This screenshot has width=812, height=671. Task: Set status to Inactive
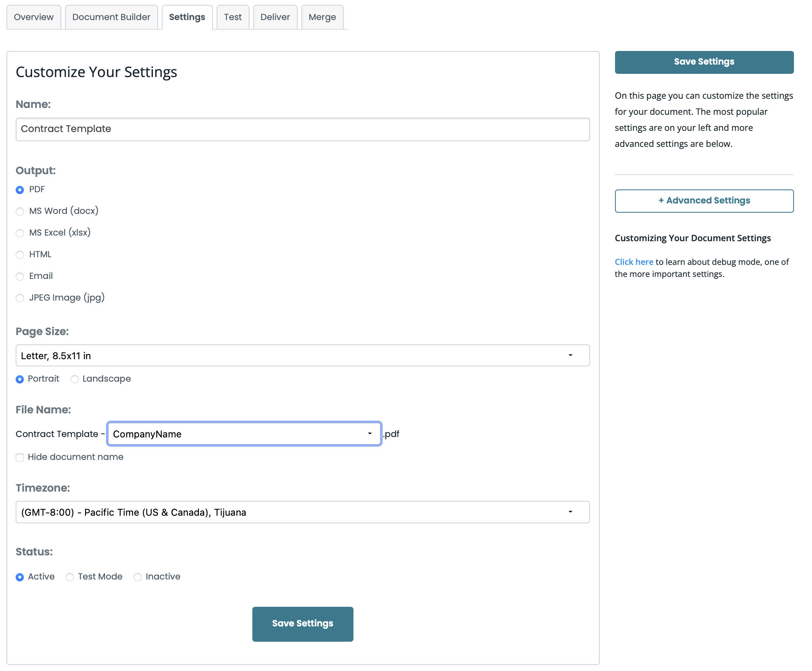138,577
